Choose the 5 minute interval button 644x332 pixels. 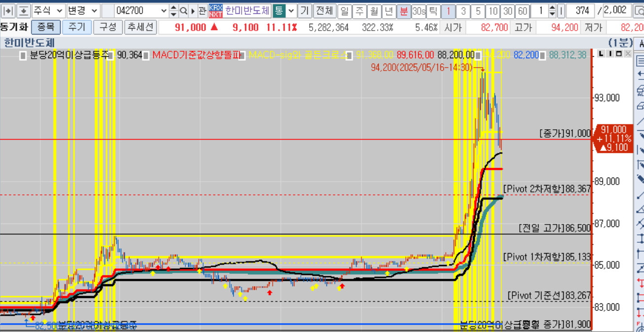pyautogui.click(x=478, y=10)
